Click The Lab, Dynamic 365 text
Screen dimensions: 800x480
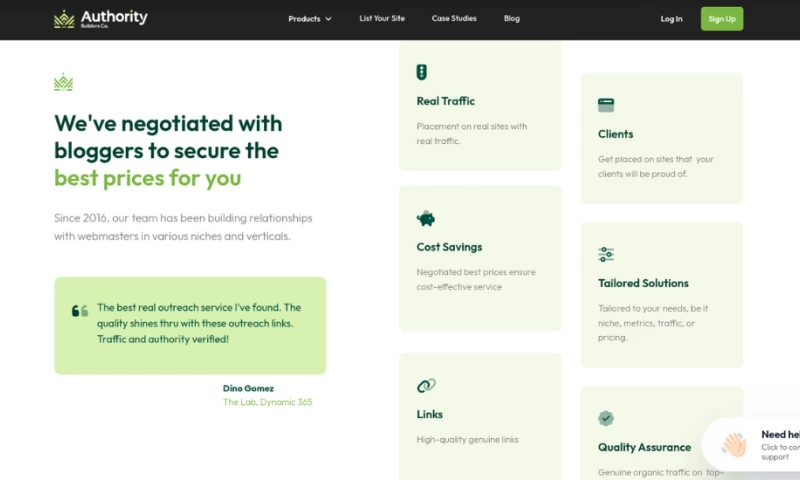click(267, 402)
